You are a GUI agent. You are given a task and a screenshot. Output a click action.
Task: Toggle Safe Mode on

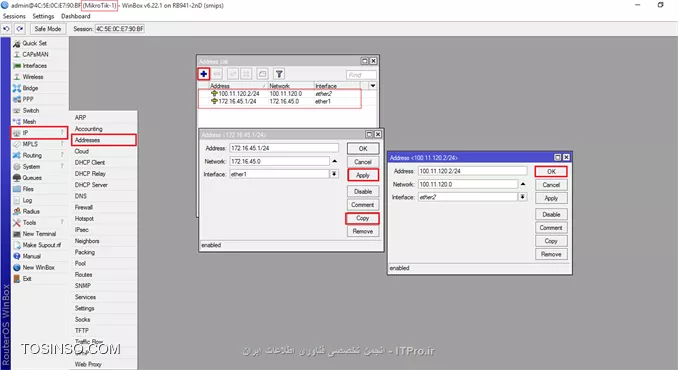(48, 29)
